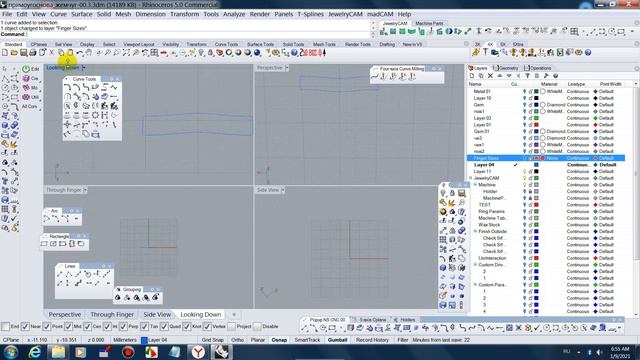Click the Layer filter funnel icon
Image resolution: width=640 pixels, height=360 pixels.
(x=527, y=76)
